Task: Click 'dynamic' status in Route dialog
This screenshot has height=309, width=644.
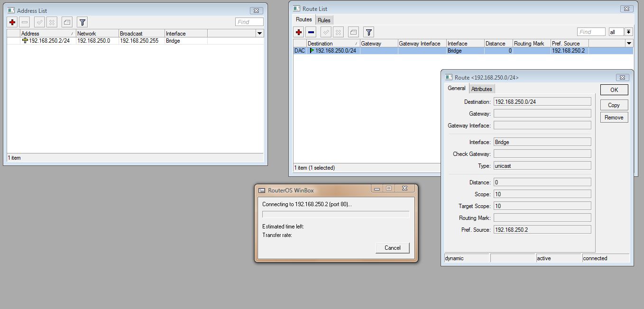Action: click(x=467, y=258)
